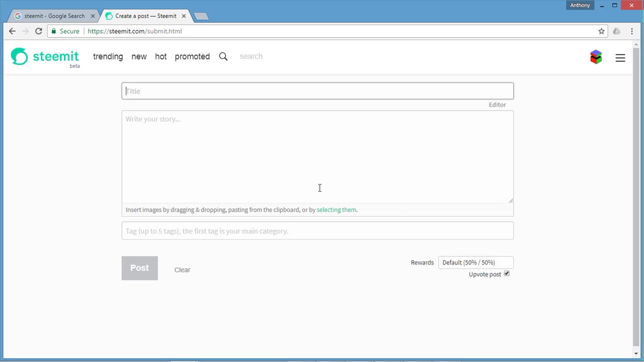Open the hamburger menu icon
The height and width of the screenshot is (362, 644).
pyautogui.click(x=620, y=58)
